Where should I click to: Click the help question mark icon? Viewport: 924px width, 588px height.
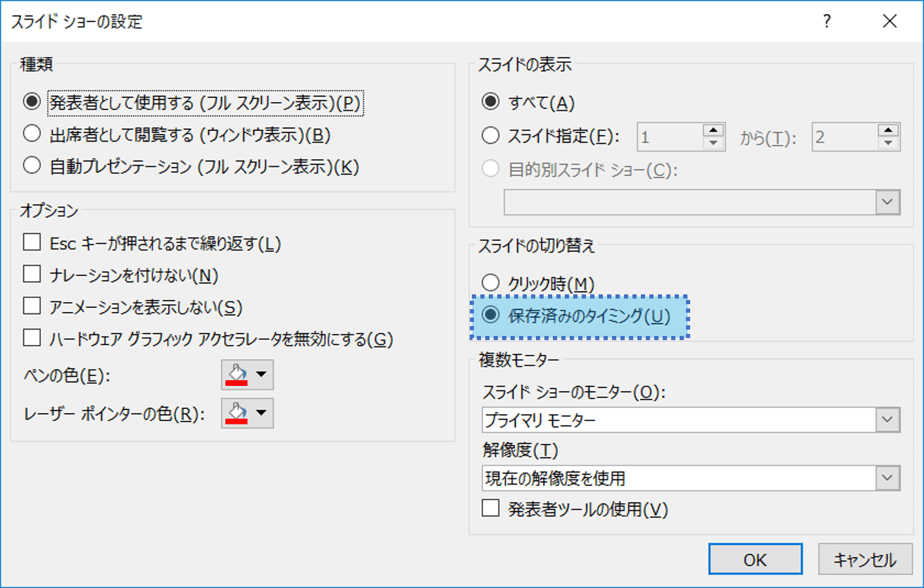coord(828,22)
